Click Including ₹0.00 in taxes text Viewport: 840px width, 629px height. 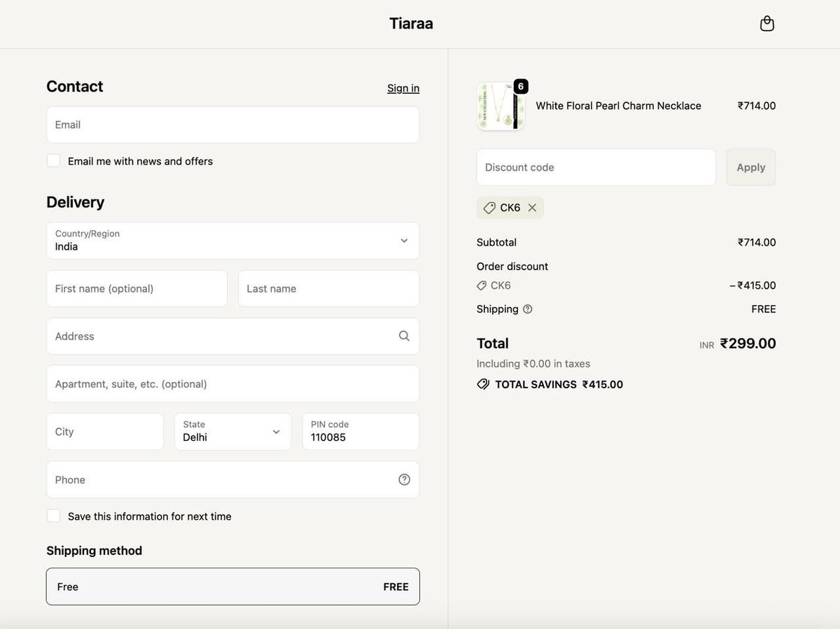533,364
